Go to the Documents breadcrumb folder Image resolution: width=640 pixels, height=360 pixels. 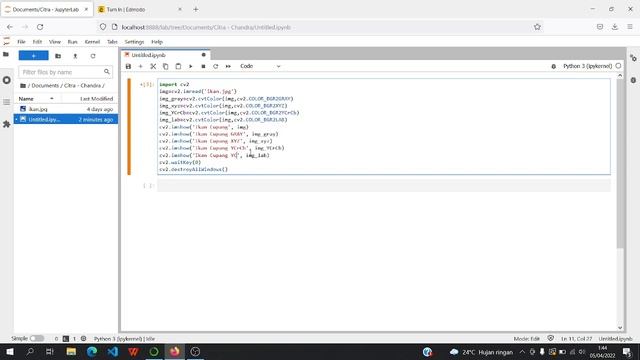point(45,86)
